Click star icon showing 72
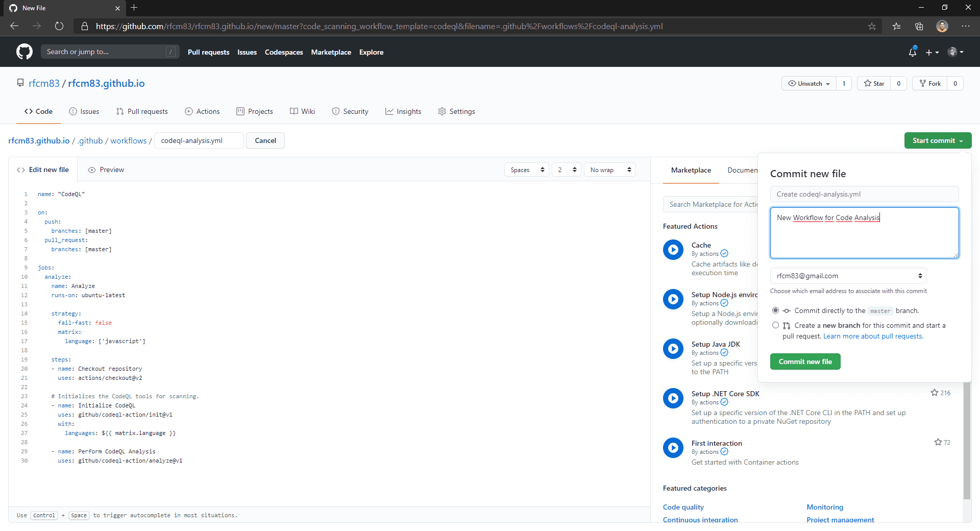 [938, 442]
